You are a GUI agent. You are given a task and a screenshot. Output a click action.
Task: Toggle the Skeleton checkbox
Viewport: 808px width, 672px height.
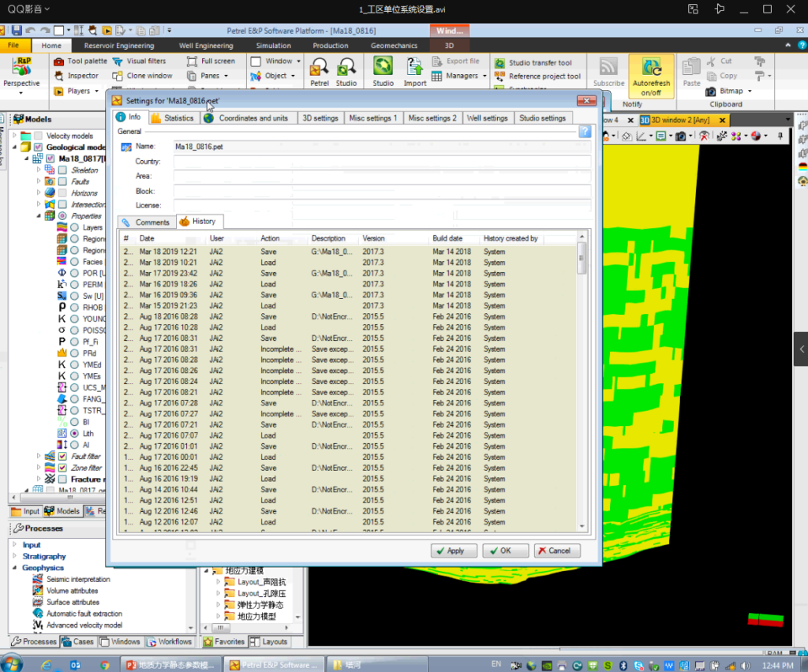[62, 170]
